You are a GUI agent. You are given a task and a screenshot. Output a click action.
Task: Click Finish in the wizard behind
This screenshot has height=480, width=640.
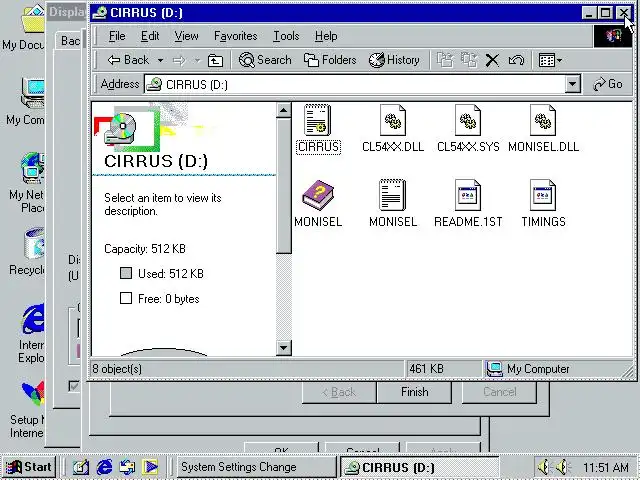414,392
